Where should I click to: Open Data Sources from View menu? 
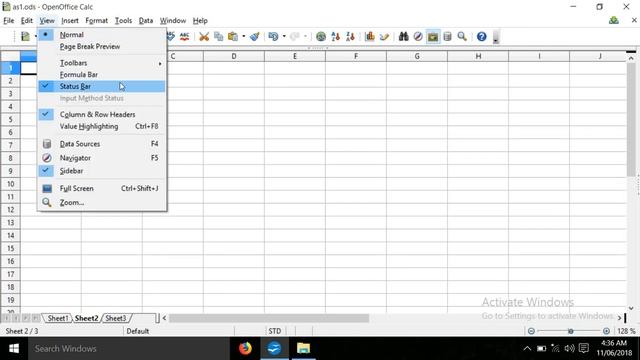pyautogui.click(x=102, y=144)
